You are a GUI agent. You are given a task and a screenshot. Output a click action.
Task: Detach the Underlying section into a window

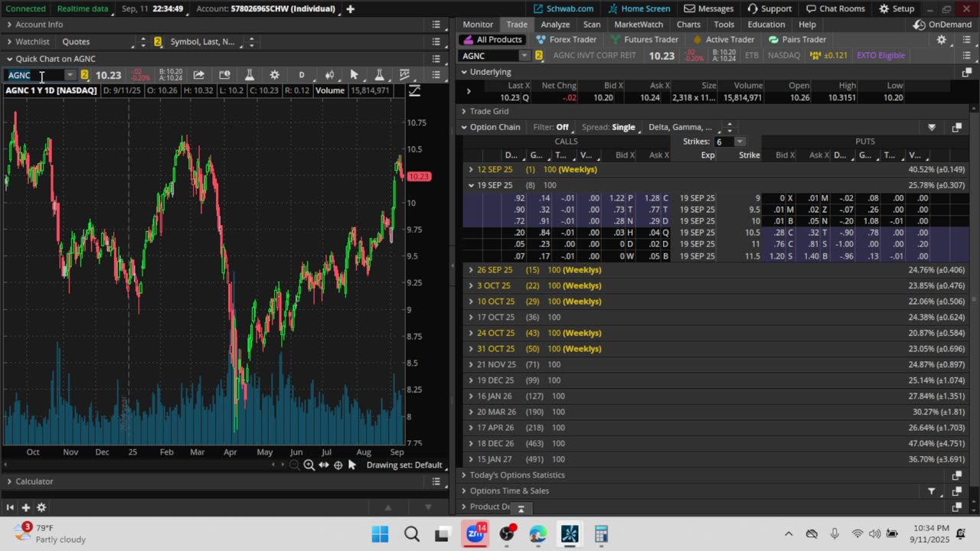coord(966,72)
